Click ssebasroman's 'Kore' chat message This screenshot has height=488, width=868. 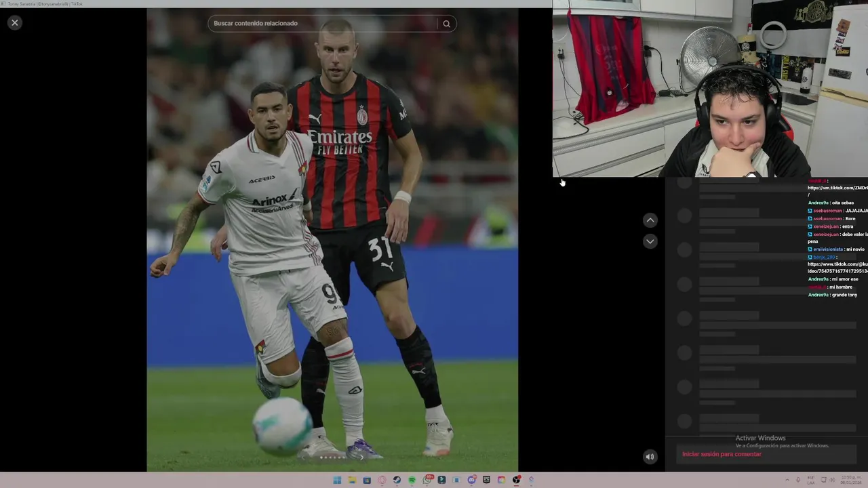[850, 218]
